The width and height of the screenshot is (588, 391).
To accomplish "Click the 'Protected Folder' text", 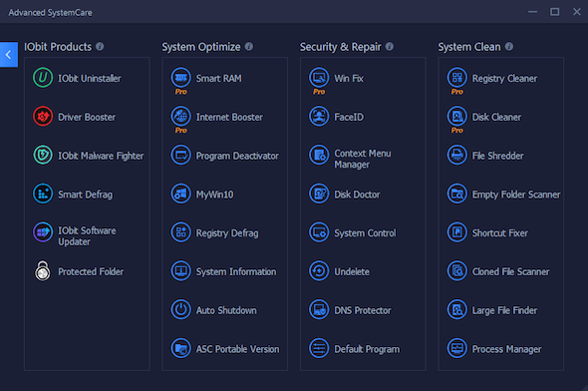I will coord(91,271).
